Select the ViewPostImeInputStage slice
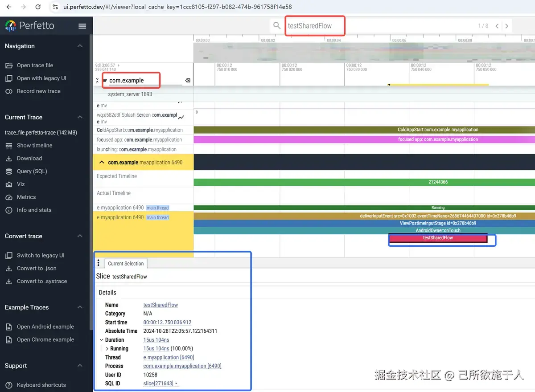This screenshot has height=392, width=535. pos(364,223)
